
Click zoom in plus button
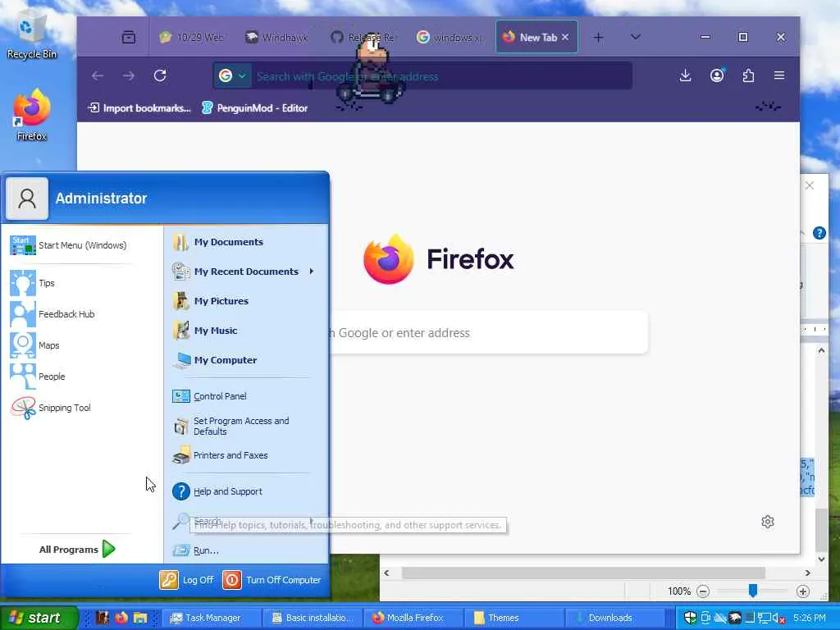tap(802, 591)
